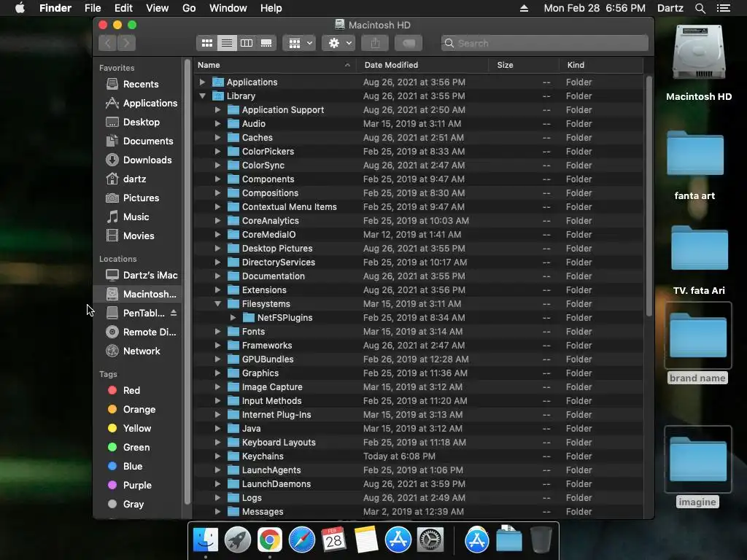Open the View menu
Viewport: 747px width, 560px height.
(x=158, y=8)
